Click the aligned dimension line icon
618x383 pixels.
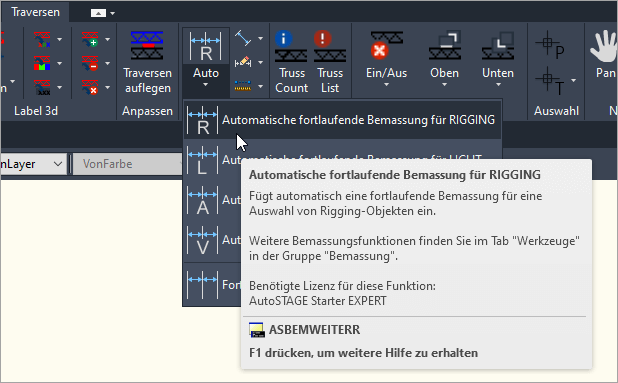pos(243,38)
